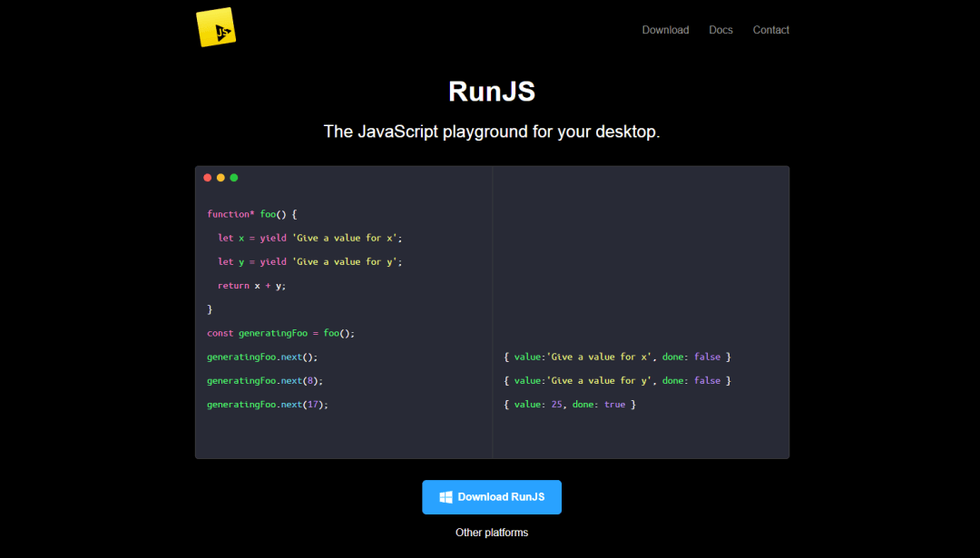
Task: Click the RunJS page heading
Action: click(x=492, y=92)
